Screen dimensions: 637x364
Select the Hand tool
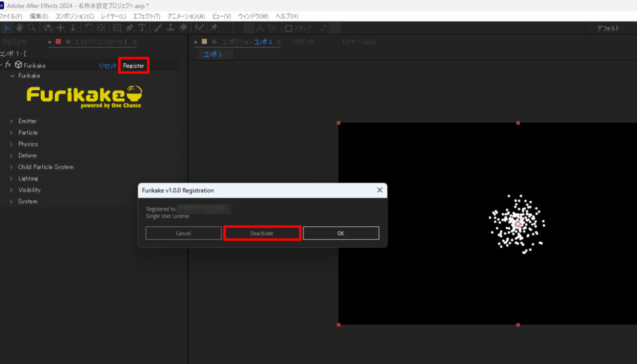click(19, 27)
